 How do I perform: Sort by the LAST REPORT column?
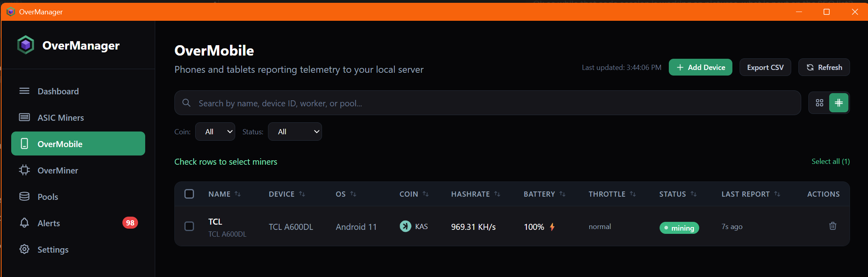751,194
